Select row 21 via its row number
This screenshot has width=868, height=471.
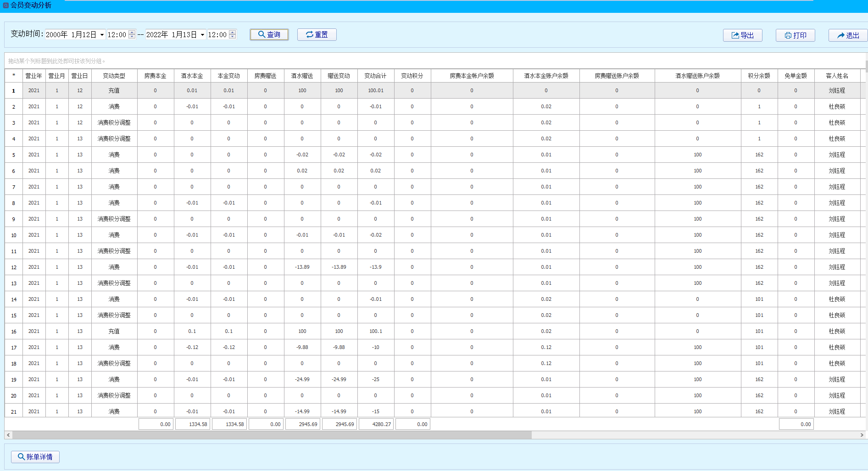14,411
